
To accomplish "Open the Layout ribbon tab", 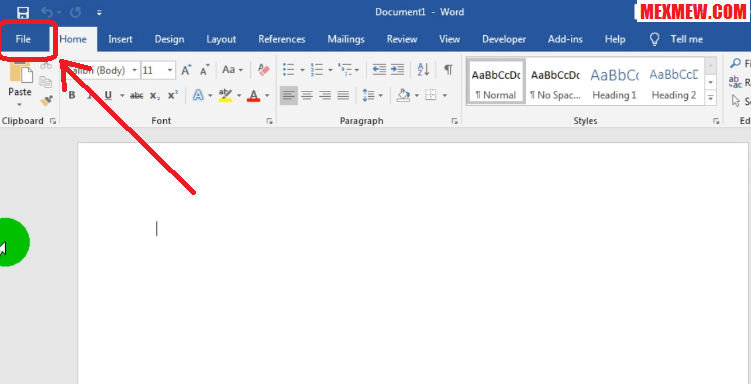I will coord(221,39).
